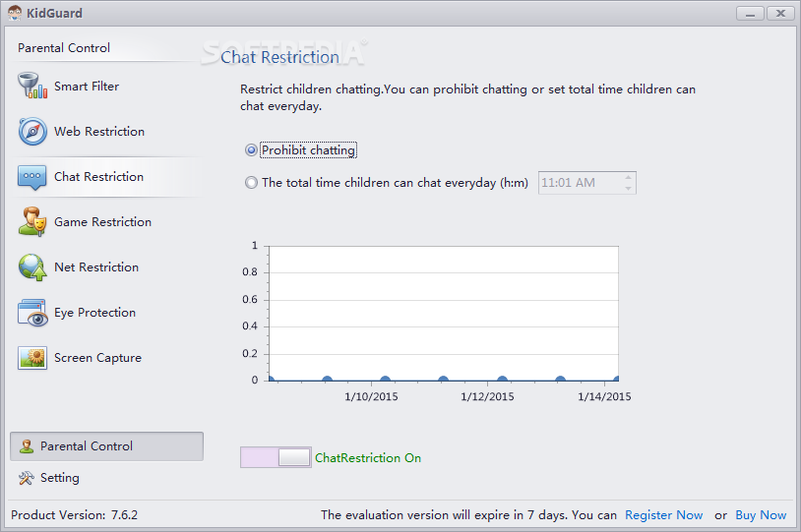
Task: Click the 1/14/2015 axis date label
Action: click(604, 396)
